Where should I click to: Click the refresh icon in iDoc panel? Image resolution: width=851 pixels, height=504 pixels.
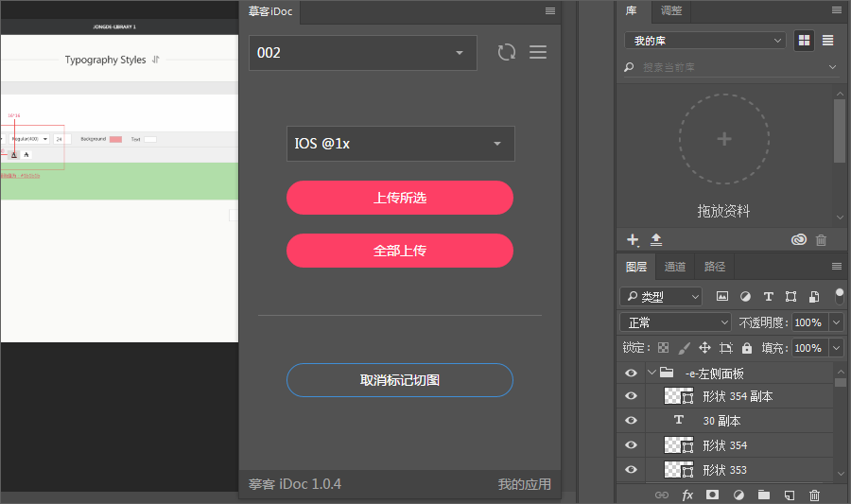click(x=507, y=52)
